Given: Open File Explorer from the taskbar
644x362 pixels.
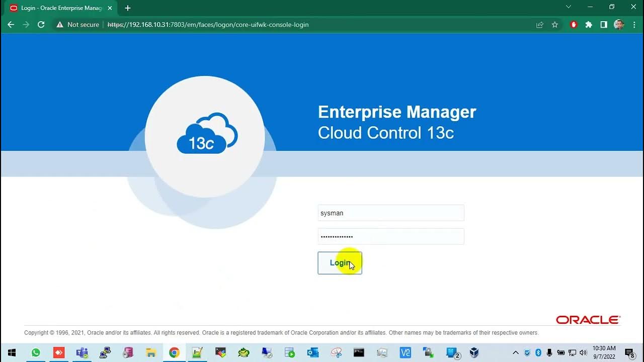Looking at the screenshot, I should (151, 353).
